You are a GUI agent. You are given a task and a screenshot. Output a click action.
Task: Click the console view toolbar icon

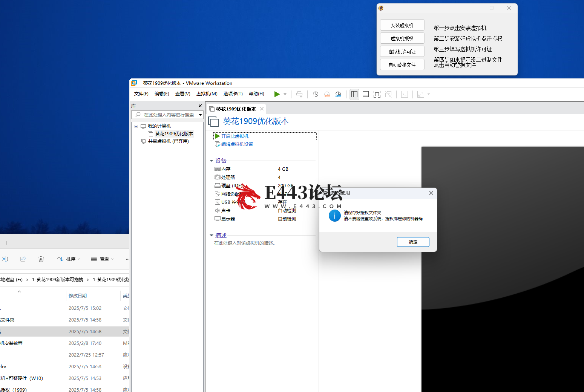click(405, 94)
